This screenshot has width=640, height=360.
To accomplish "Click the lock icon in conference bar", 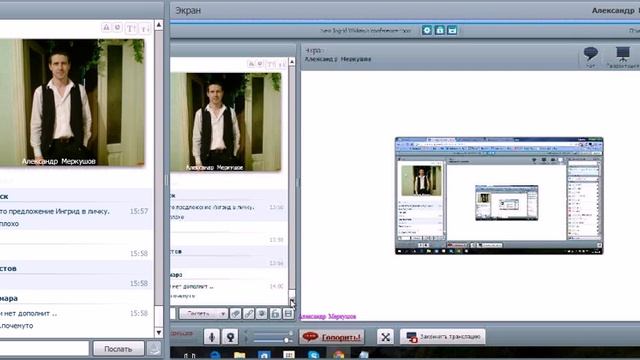I will coord(440,30).
